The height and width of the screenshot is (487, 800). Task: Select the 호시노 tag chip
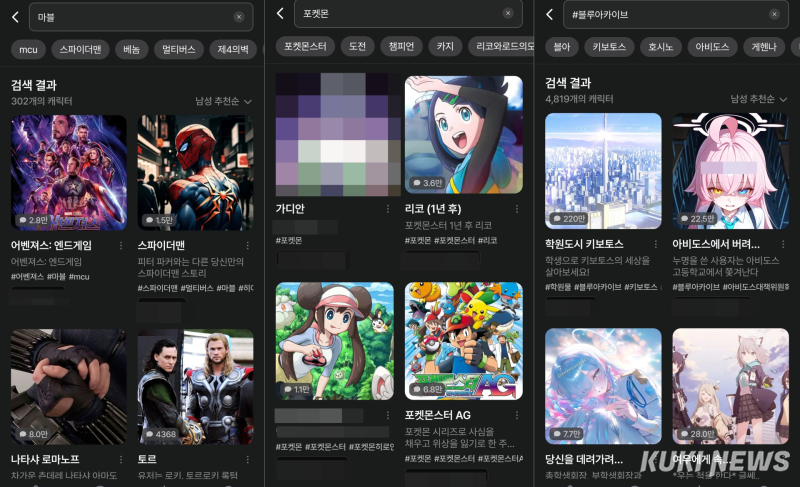tap(661, 47)
